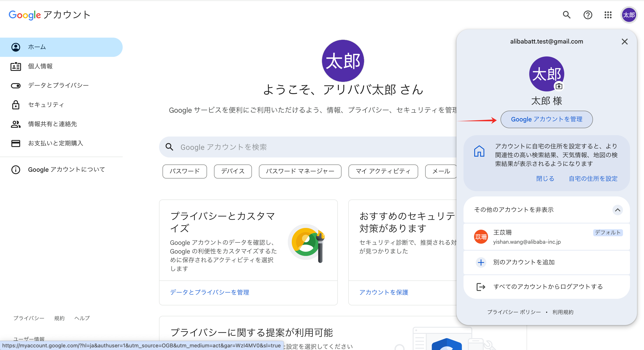644x350 pixels.
Task: Click the Google アカウントを管理 button
Action: pos(547,119)
